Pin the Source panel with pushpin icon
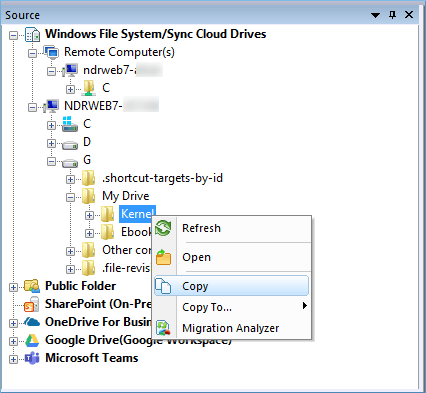The image size is (426, 393). point(392,15)
